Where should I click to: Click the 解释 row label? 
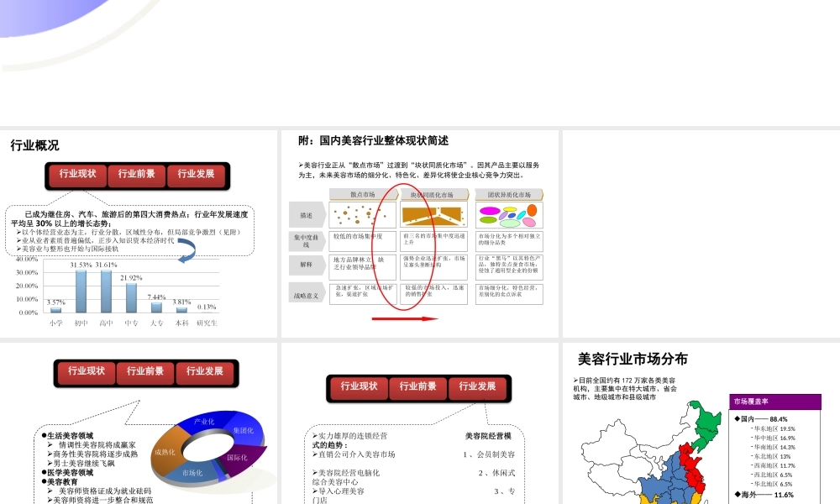307,265
